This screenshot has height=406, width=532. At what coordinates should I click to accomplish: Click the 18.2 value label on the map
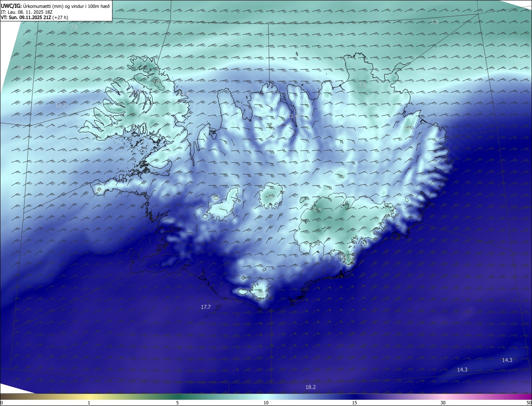310,387
